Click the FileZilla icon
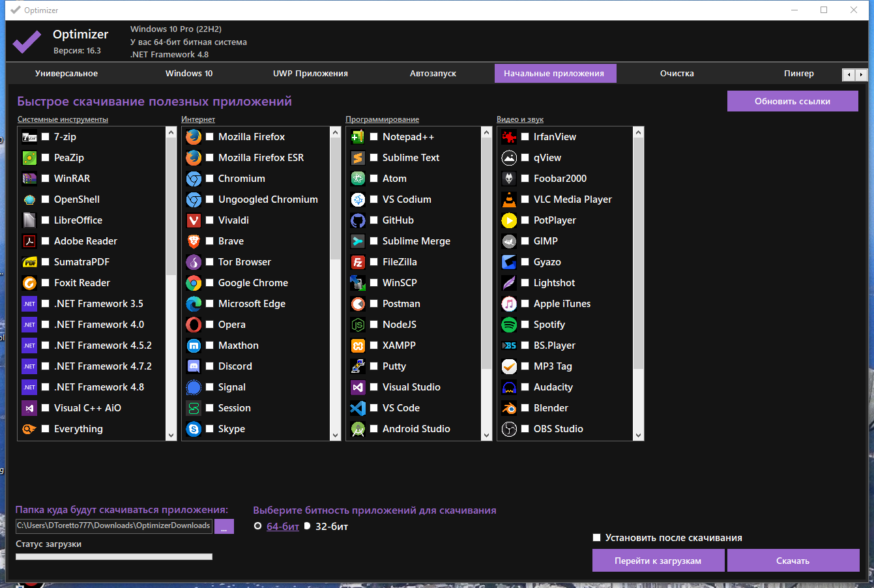Viewport: 874px width, 588px height. [x=358, y=262]
